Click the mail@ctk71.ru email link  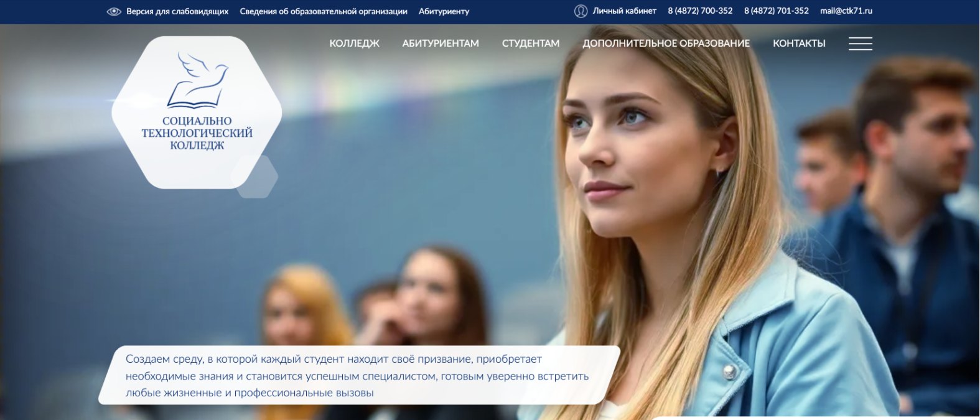[x=846, y=11]
